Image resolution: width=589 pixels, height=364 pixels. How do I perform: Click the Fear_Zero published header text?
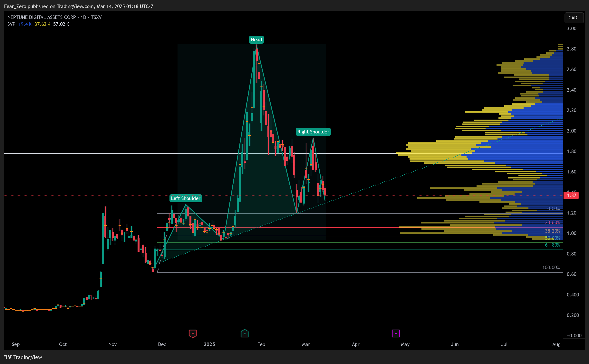tap(79, 6)
